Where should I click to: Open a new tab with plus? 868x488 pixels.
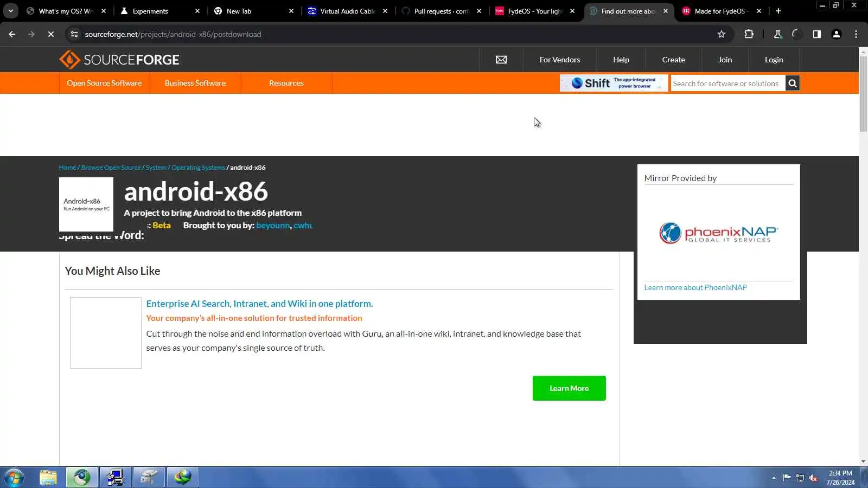778,11
